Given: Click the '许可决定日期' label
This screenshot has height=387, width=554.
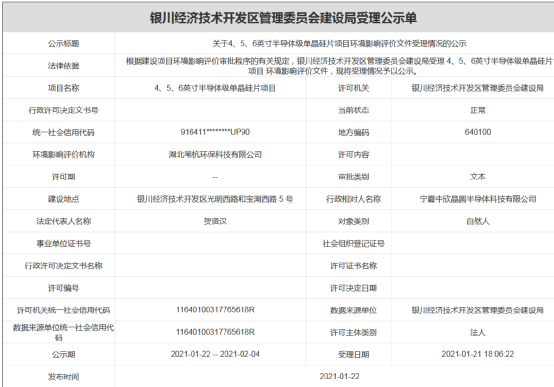Looking at the screenshot, I should coord(354,288).
